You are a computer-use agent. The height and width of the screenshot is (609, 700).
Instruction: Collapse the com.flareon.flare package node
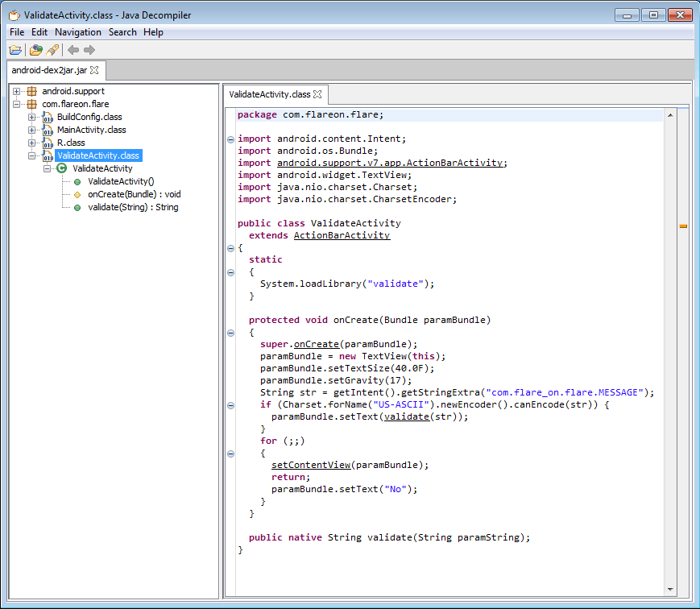(15, 104)
